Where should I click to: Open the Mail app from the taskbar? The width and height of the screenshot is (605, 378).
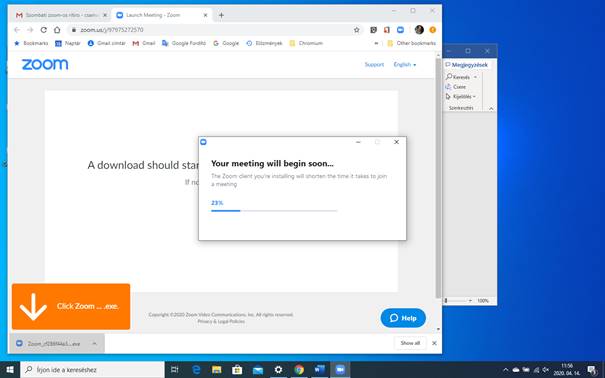(258, 370)
